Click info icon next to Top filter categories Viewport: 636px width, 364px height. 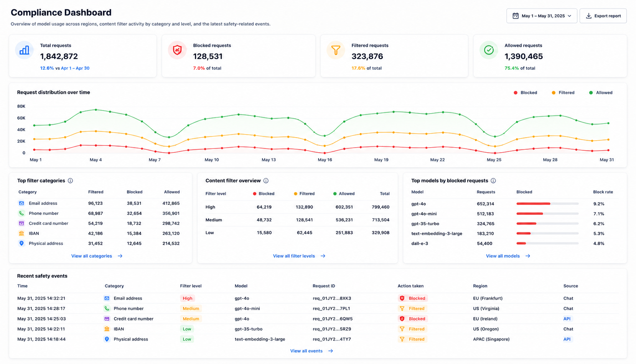coord(70,181)
